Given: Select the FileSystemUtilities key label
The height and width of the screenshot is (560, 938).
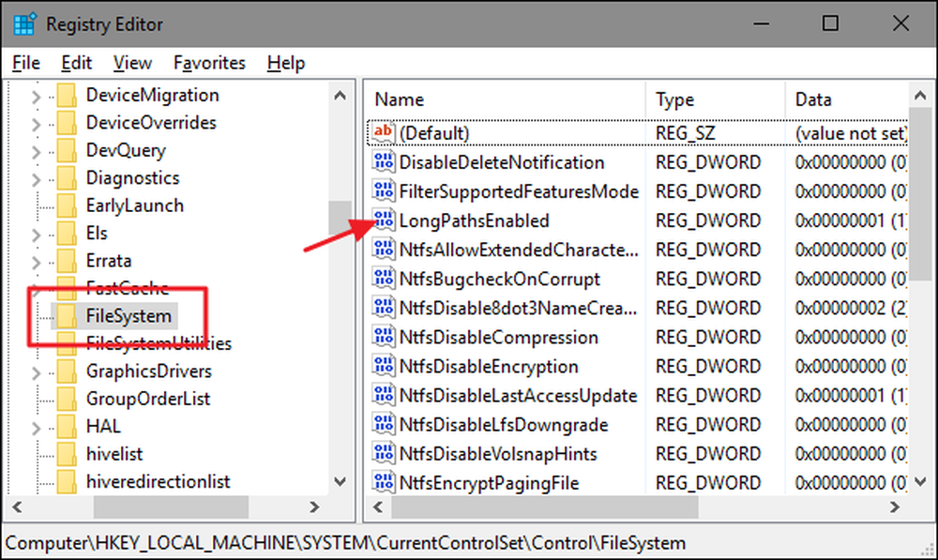Looking at the screenshot, I should pos(159,343).
